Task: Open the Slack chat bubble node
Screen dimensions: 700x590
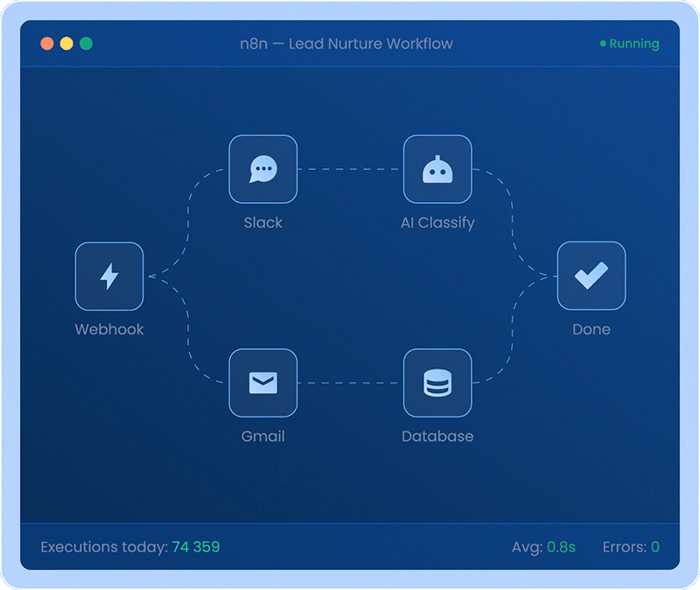Action: point(263,169)
